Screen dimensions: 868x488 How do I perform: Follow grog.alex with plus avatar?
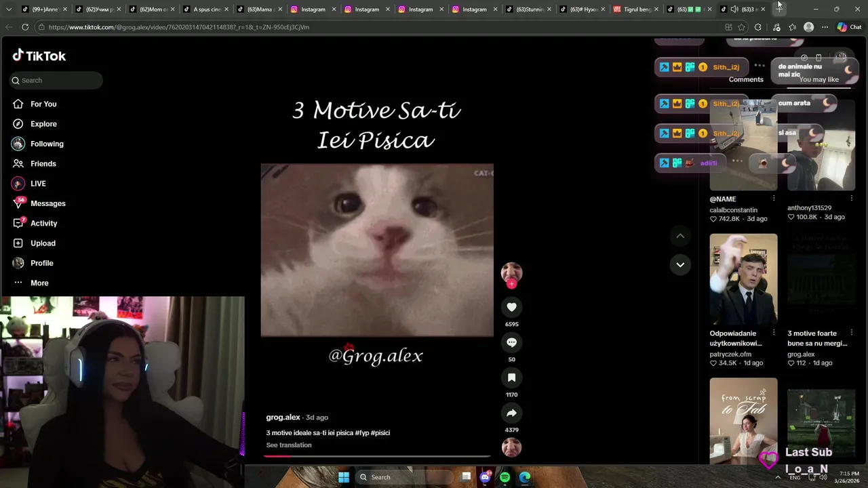[x=511, y=284]
